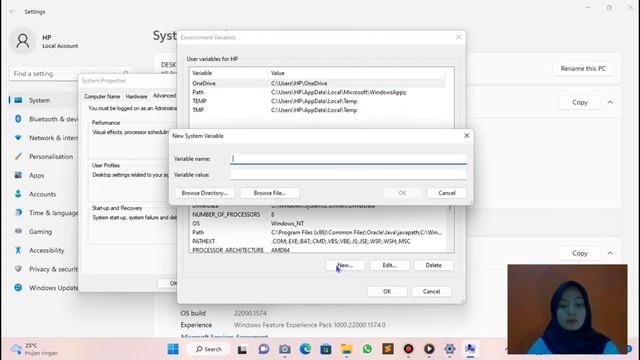Open Task View from taskbar
Viewport: 640px width, 360px height.
242,349
